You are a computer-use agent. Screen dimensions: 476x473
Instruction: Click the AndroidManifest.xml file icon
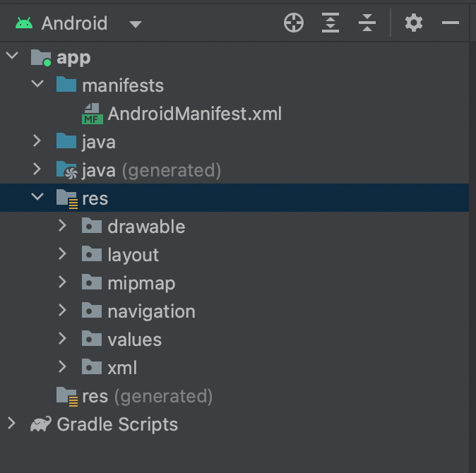93,114
